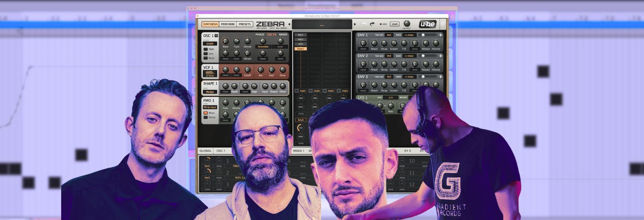The image size is (644, 220).
Task: Select the OSC1 module in the grid
Action: point(300,35)
